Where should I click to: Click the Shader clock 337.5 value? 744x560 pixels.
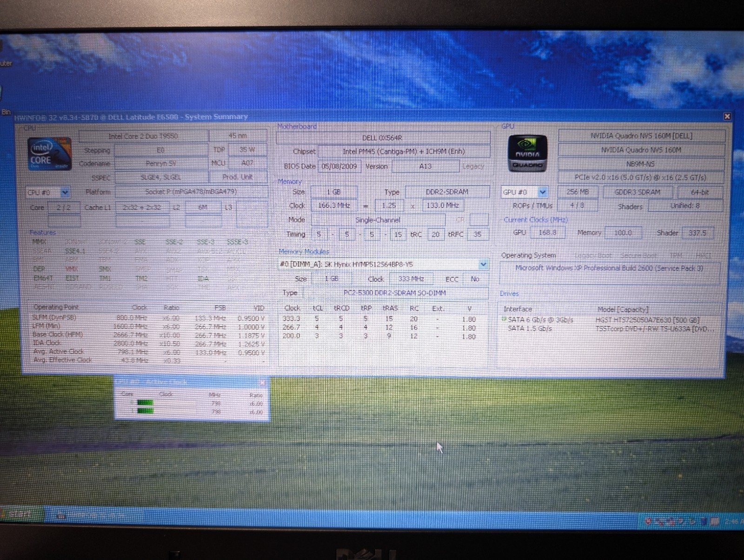[697, 233]
